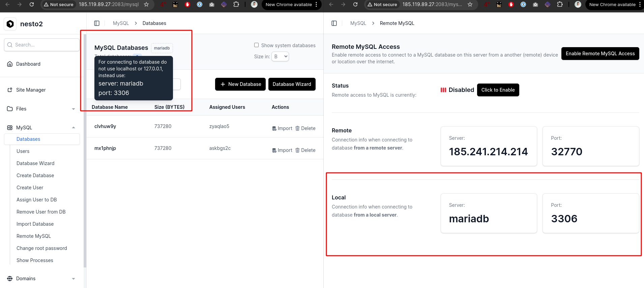Viewport: 644px width, 288px height.
Task: Open profile avatar in right browser
Action: pyautogui.click(x=578, y=4)
